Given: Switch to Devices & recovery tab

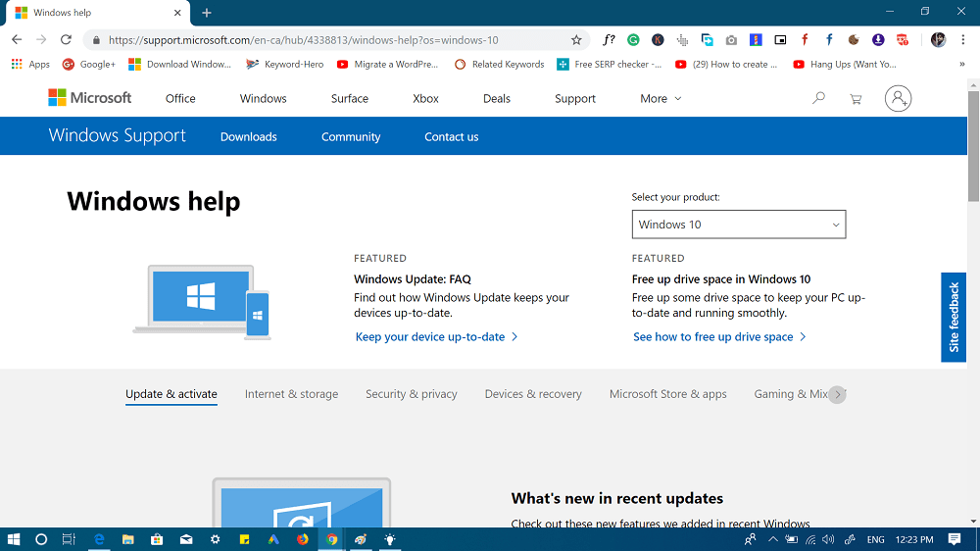Looking at the screenshot, I should 533,394.
